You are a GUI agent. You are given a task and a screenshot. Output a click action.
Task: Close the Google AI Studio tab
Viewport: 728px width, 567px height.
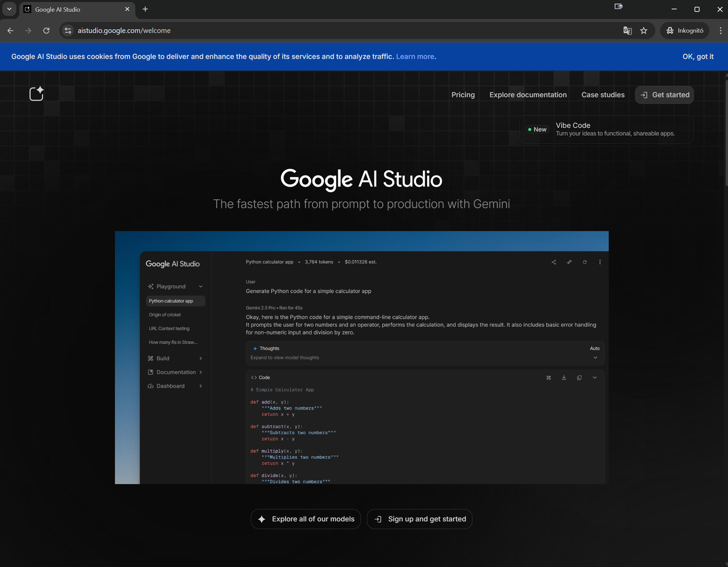pos(127,9)
